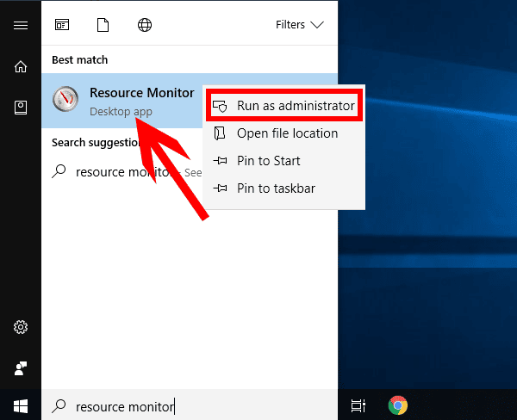Filter results by Web globe icon
Screen dimensions: 517x420
(x=145, y=25)
